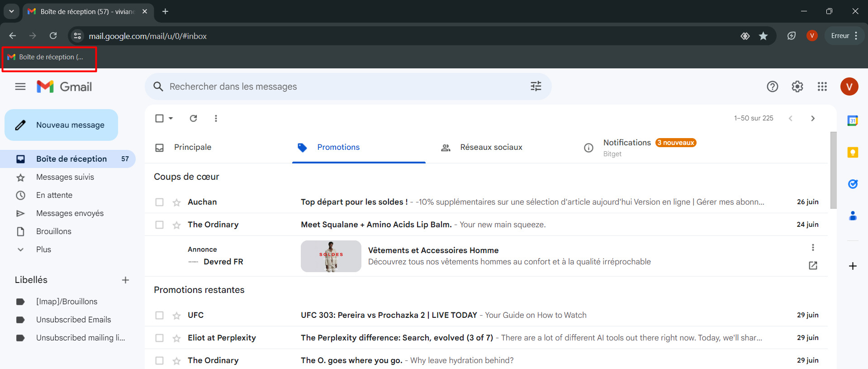Open more actions three-dot menu in toolbar

(x=216, y=118)
